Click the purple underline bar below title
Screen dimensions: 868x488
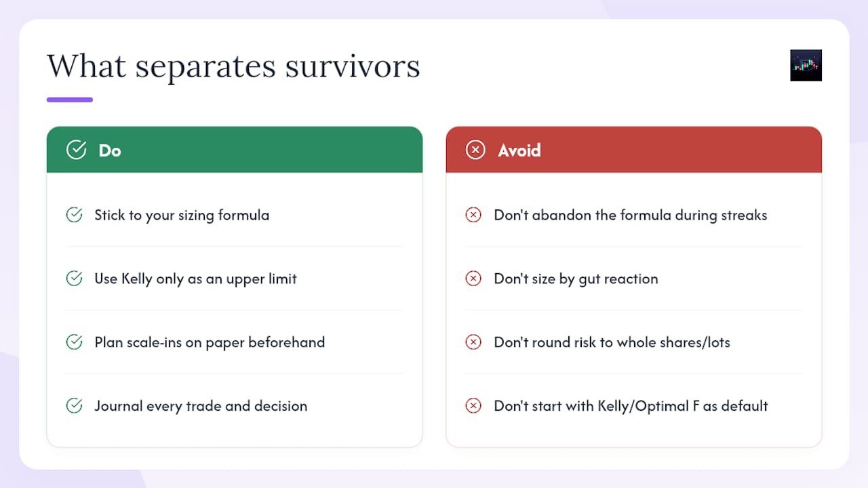[70, 100]
